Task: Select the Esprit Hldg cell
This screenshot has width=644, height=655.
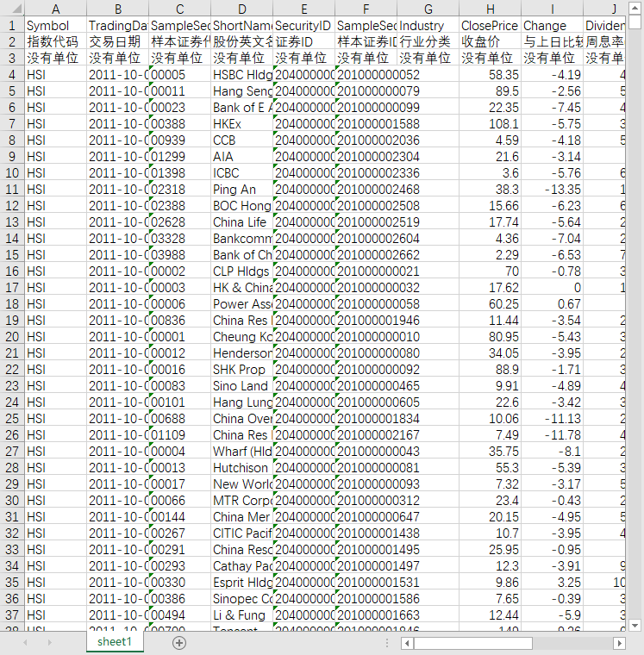Action: coord(242,583)
